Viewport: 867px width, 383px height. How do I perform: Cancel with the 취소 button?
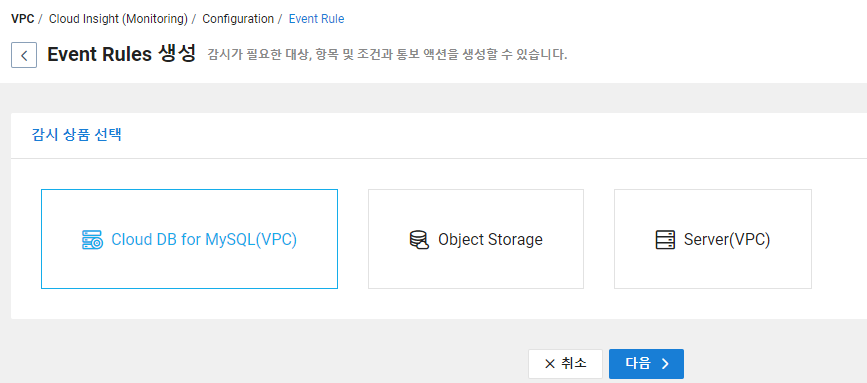[565, 364]
